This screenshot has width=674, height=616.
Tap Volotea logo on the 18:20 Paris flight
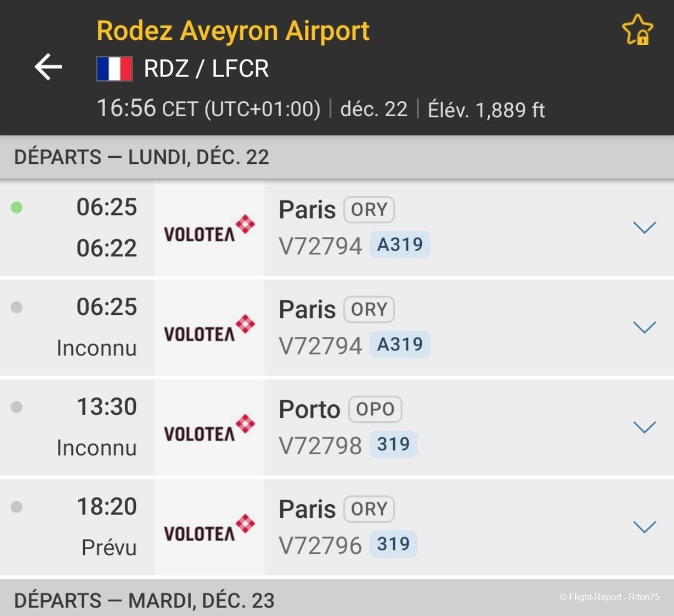[x=209, y=528]
